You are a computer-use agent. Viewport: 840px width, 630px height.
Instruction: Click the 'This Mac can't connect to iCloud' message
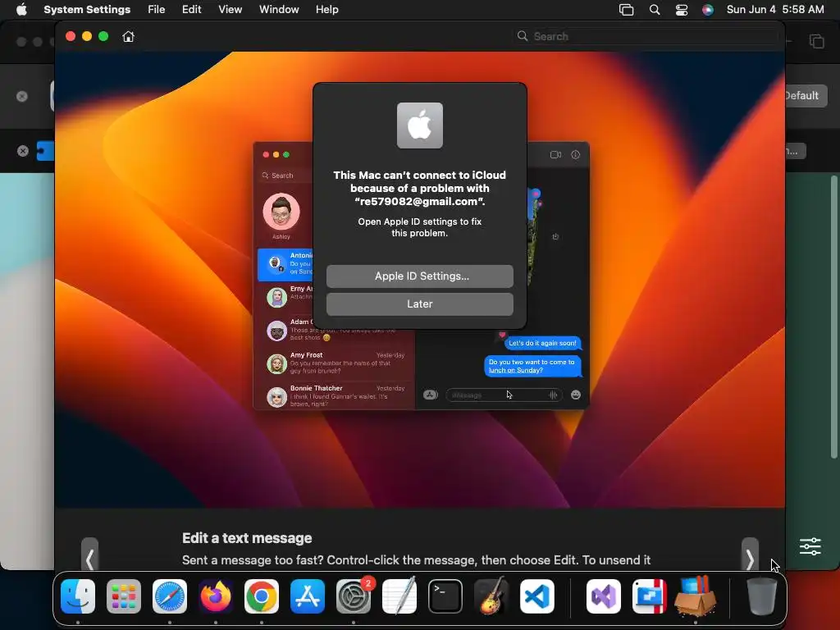tap(419, 189)
